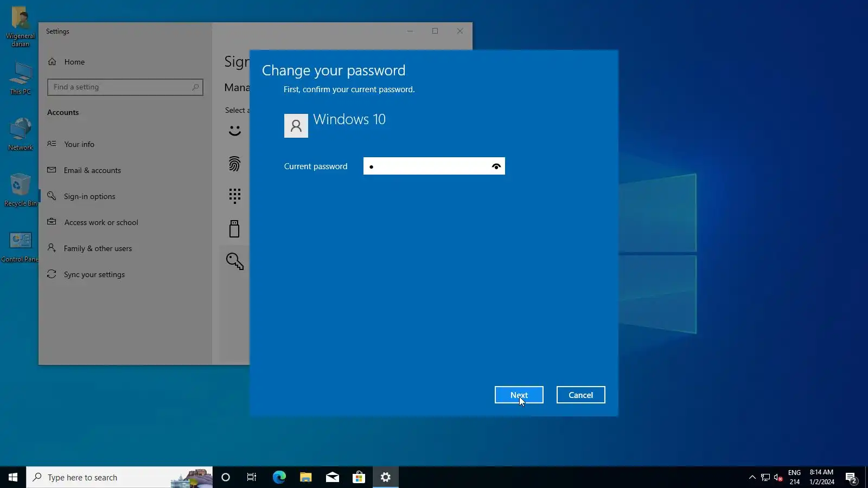Select Sign-in options in sidebar
This screenshot has width=868, height=488.
90,196
